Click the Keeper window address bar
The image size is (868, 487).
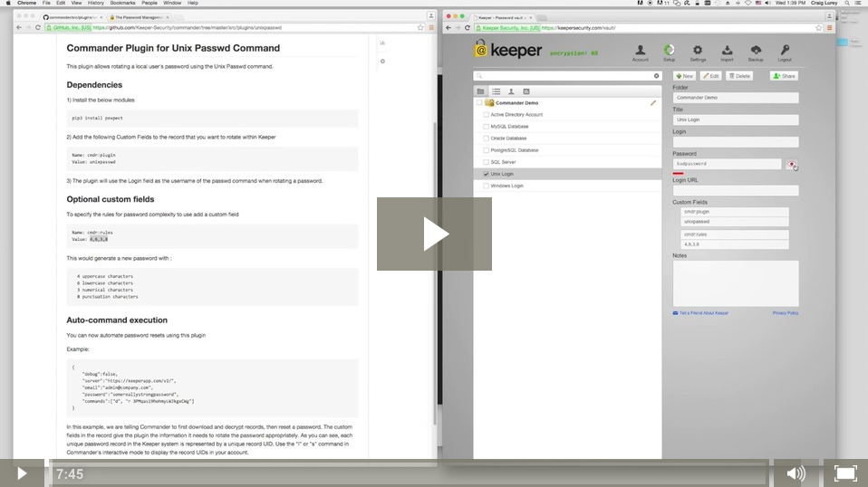pyautogui.click(x=649, y=28)
